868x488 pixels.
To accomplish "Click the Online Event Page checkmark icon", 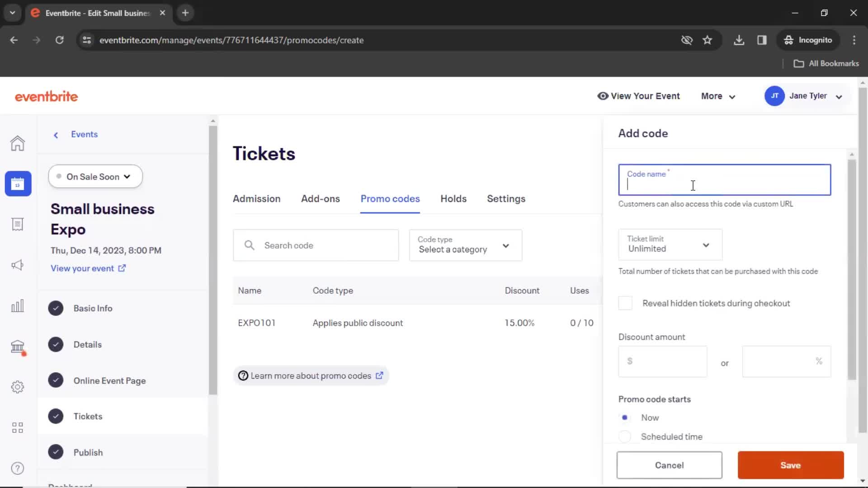I will [56, 380].
